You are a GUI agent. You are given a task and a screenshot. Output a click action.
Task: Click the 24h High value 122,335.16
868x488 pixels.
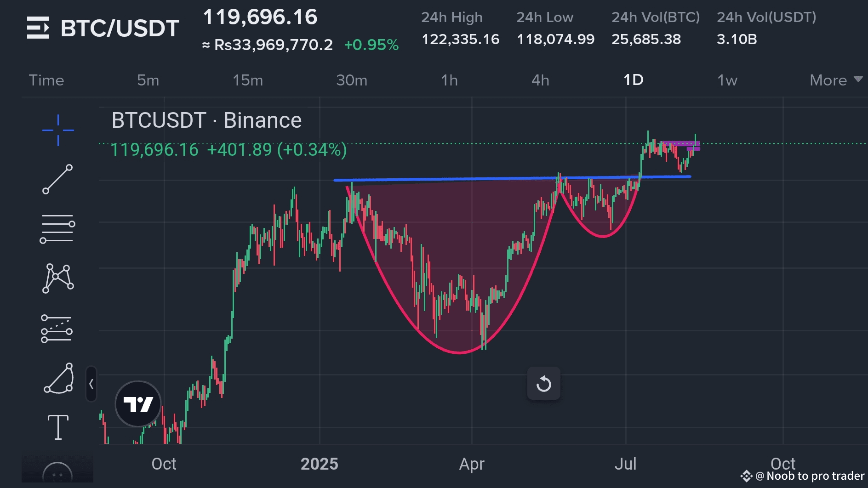click(461, 39)
